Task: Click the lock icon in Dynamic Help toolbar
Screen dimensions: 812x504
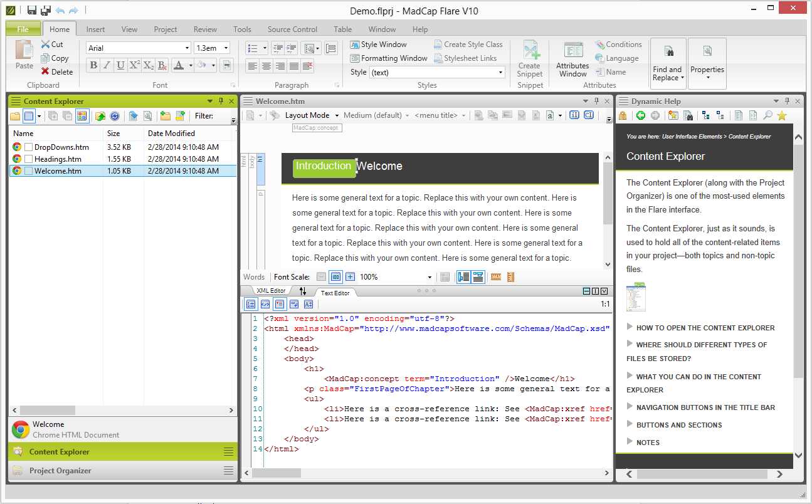Action: point(623,115)
